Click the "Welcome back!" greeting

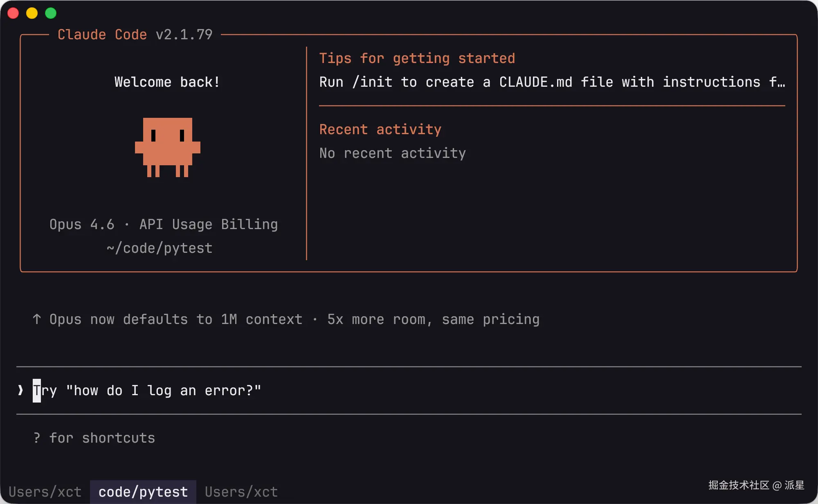click(x=167, y=82)
